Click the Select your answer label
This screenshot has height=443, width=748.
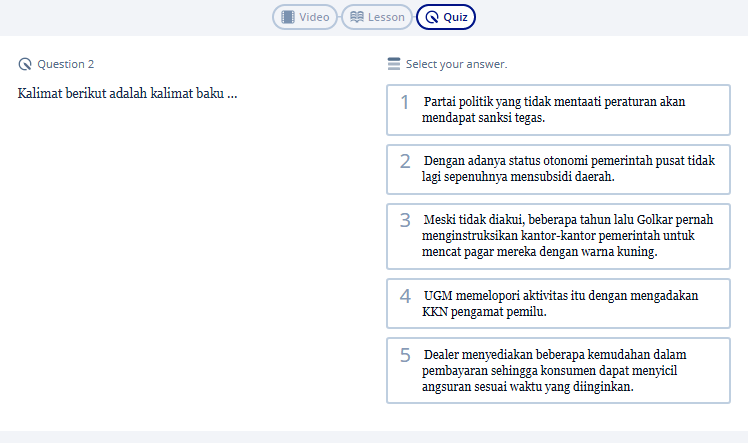coord(457,64)
